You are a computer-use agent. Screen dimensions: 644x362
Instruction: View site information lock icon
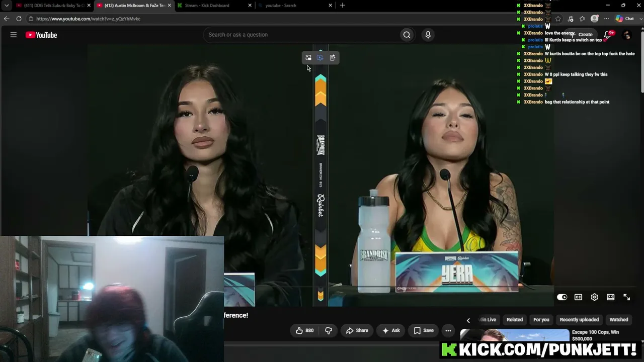coord(31,19)
